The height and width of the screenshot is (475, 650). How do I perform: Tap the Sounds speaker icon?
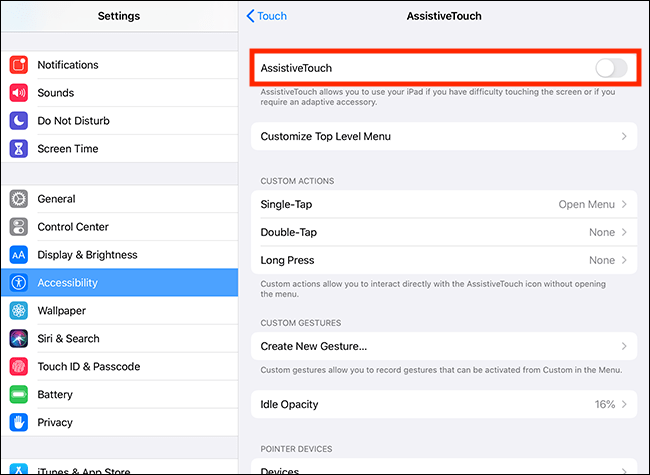tap(19, 93)
